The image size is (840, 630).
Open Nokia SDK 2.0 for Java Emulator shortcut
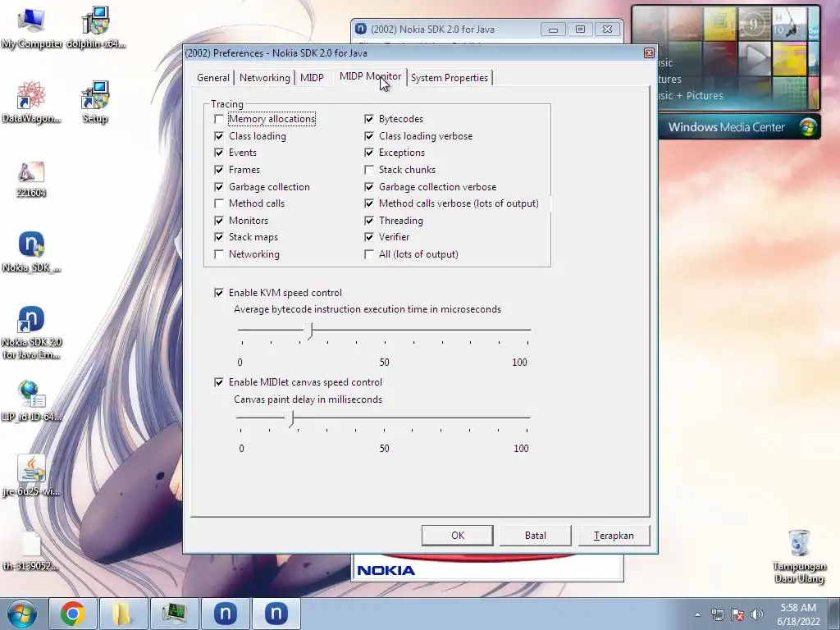click(x=31, y=332)
